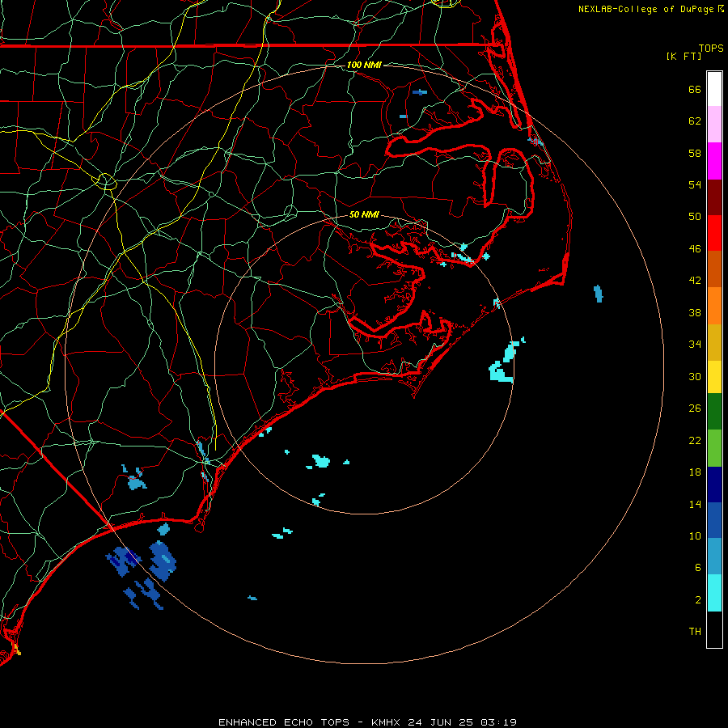Screen dimensions: 728x728
Task: Click the "50 NMI" range ring label
Action: pos(364,214)
